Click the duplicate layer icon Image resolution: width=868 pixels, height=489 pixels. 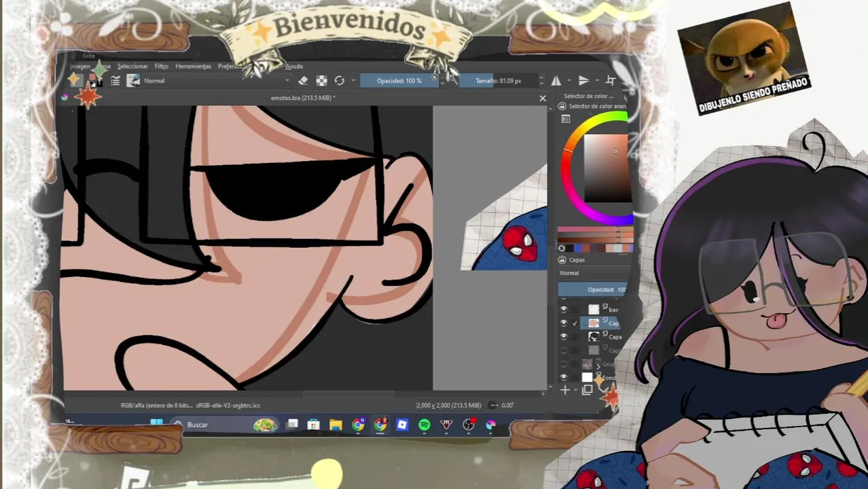587,391
